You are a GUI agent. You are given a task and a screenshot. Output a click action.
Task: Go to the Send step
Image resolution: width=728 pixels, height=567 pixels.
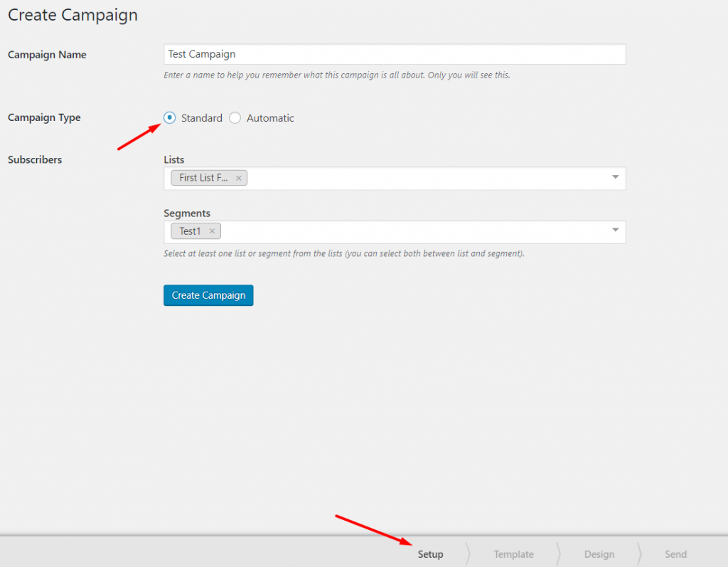pos(675,554)
